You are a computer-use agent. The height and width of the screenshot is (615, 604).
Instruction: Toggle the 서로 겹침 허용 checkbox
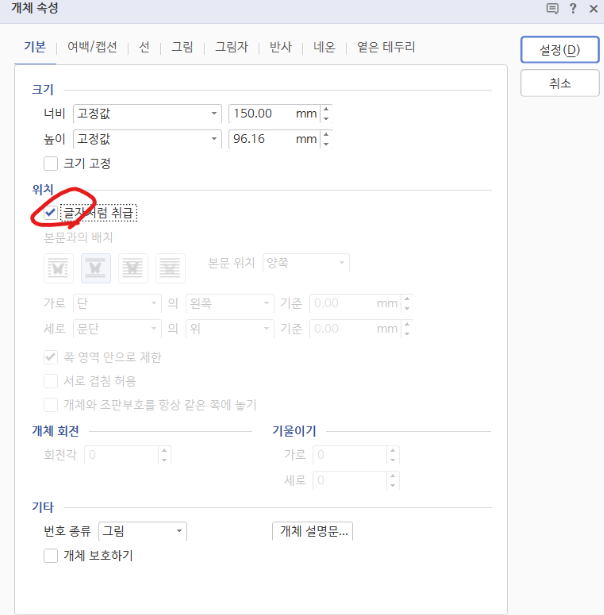tap(51, 381)
